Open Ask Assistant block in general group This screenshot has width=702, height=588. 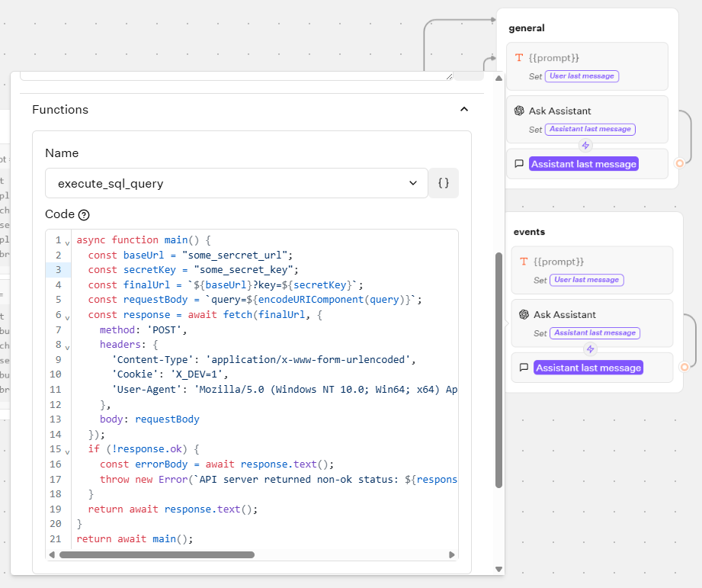coord(587,119)
